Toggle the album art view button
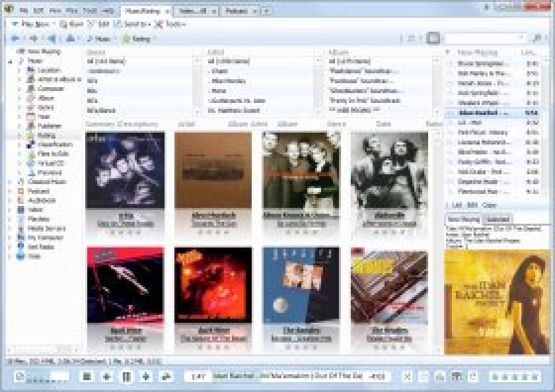555x392 pixels. tap(433, 38)
